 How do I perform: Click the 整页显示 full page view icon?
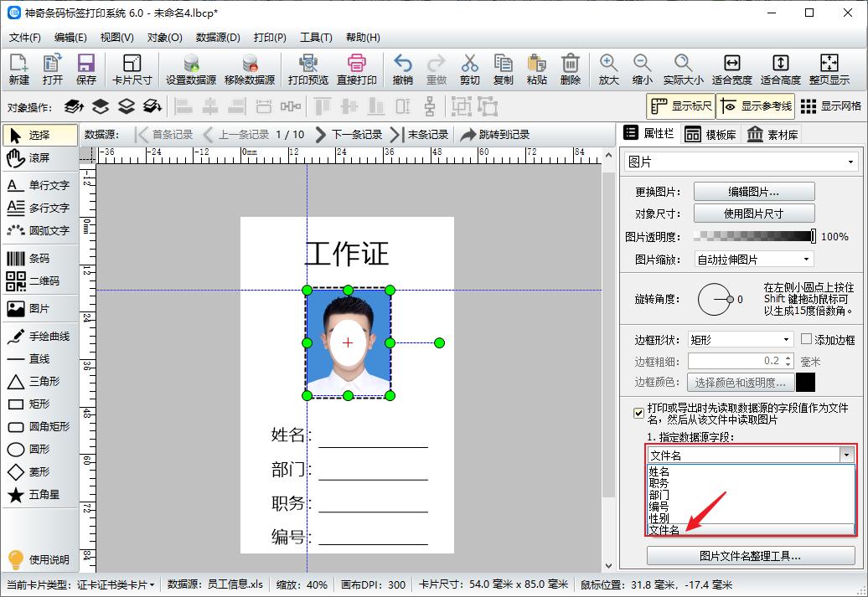(x=829, y=68)
